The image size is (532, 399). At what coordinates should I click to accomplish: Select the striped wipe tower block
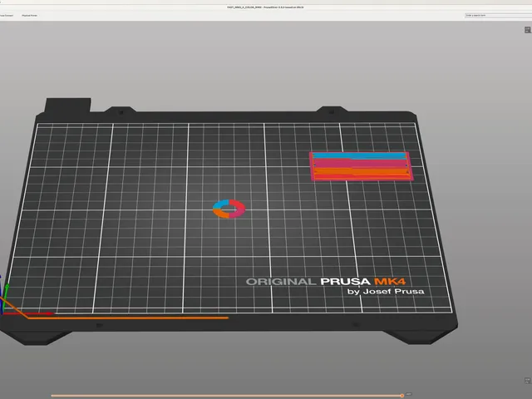tap(362, 166)
